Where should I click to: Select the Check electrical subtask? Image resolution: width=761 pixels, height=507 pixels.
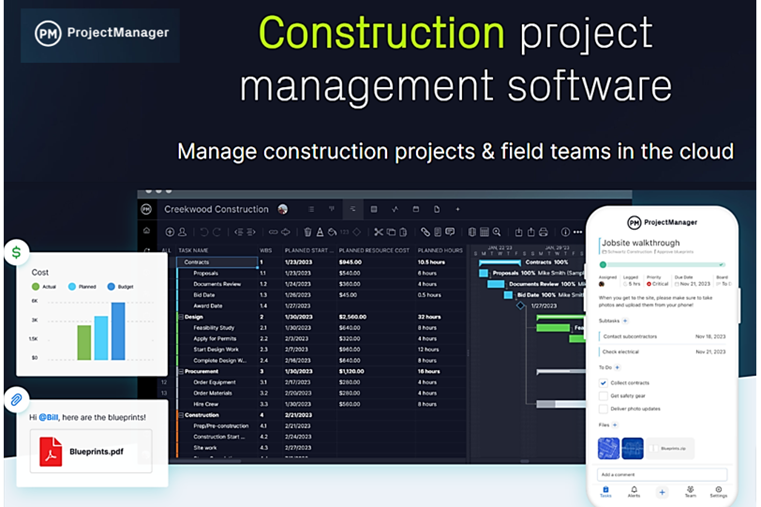662,352
